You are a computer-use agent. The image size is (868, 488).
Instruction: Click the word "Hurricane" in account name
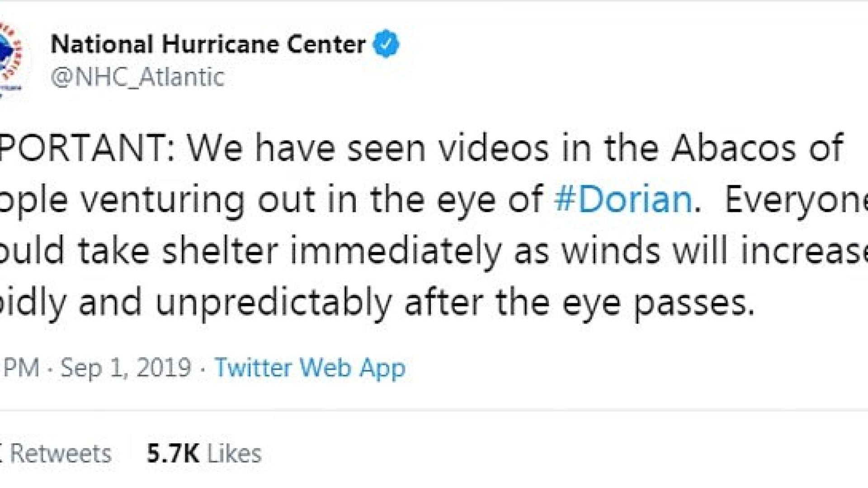218,44
